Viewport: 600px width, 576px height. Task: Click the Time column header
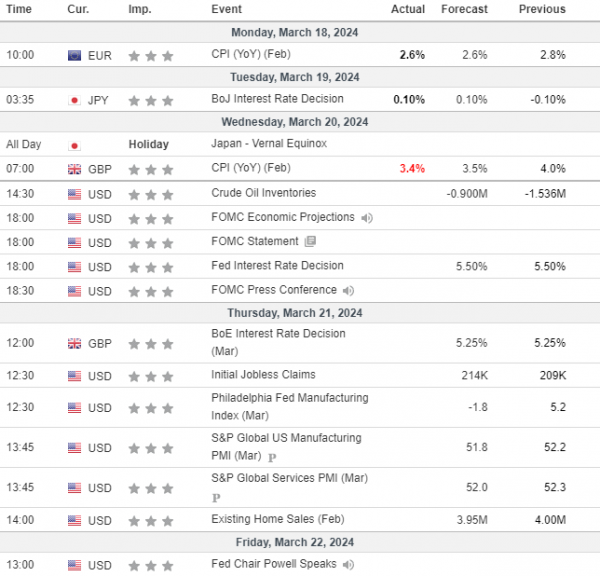coord(19,9)
